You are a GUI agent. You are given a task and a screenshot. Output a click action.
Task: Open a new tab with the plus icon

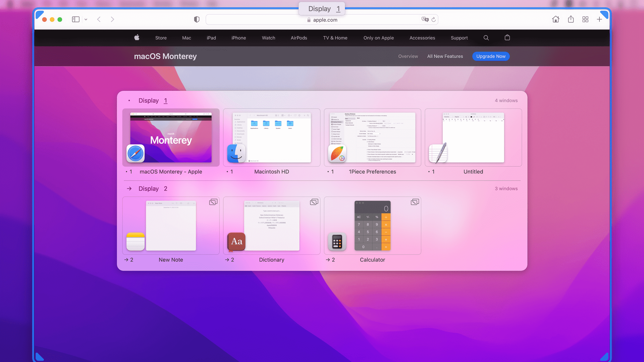[599, 19]
